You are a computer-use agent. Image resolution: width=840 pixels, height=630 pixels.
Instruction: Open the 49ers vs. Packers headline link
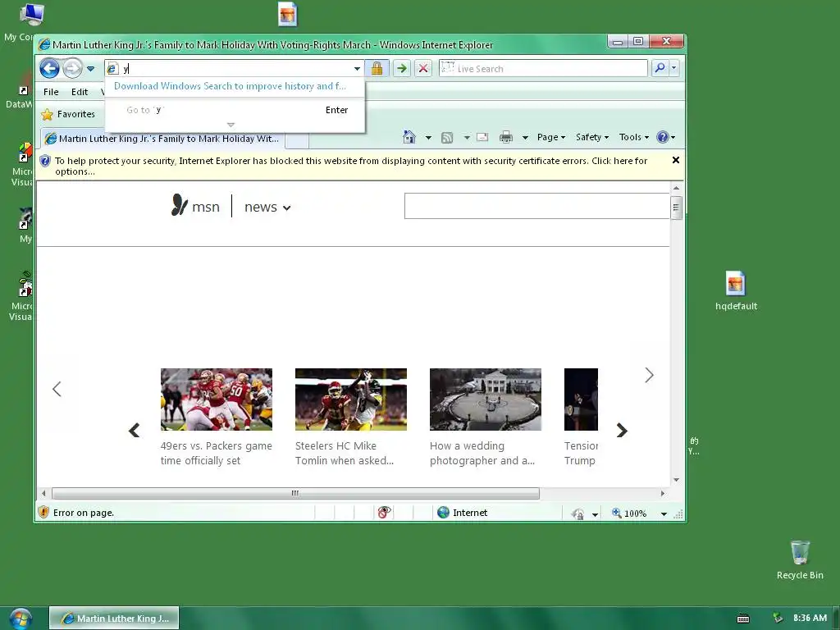click(217, 453)
